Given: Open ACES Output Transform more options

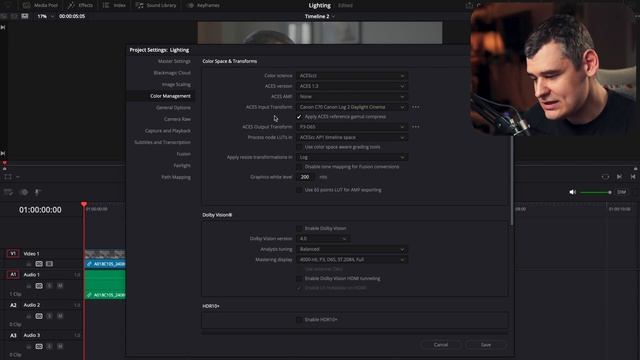Looking at the screenshot, I should click(x=416, y=127).
